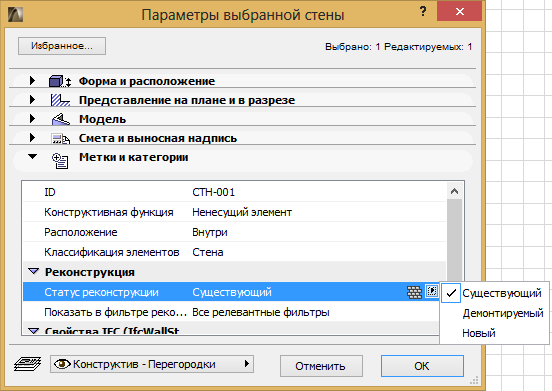This screenshot has width=552, height=391.
Task: Collapse the Реконструкция group
Action: coord(34,271)
